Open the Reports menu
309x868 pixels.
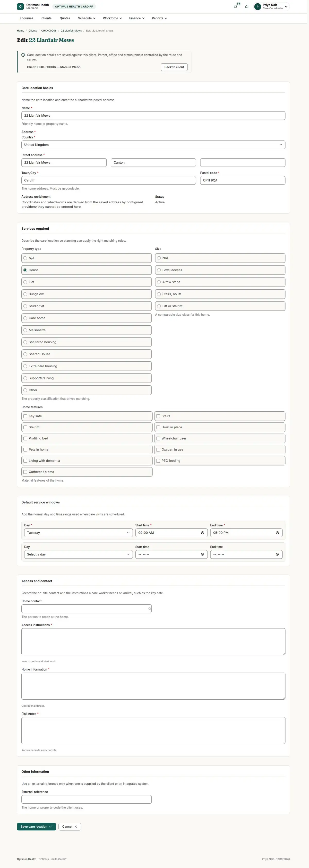point(159,18)
